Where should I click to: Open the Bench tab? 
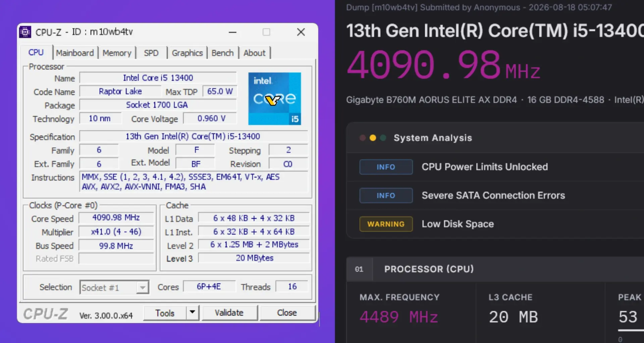pyautogui.click(x=222, y=53)
